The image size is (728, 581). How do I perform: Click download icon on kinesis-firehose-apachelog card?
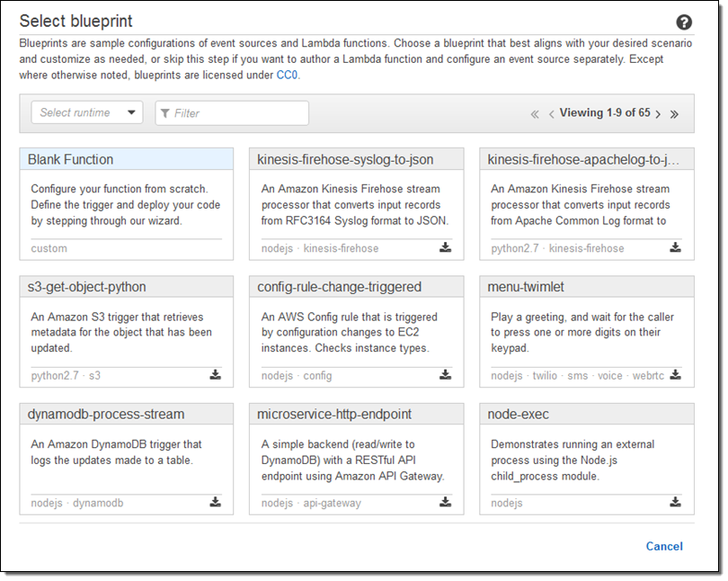click(675, 248)
